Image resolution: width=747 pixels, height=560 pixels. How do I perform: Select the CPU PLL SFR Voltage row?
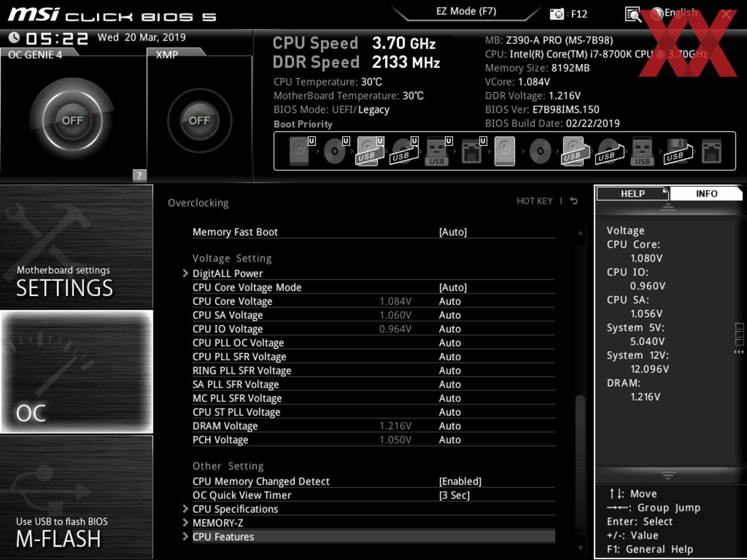click(x=374, y=356)
